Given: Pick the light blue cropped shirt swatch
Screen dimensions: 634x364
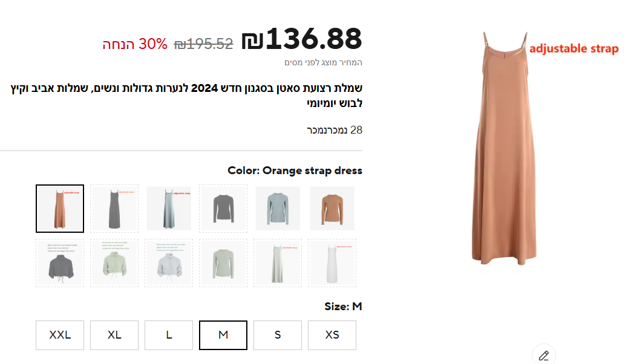Looking at the screenshot, I should [x=169, y=263].
